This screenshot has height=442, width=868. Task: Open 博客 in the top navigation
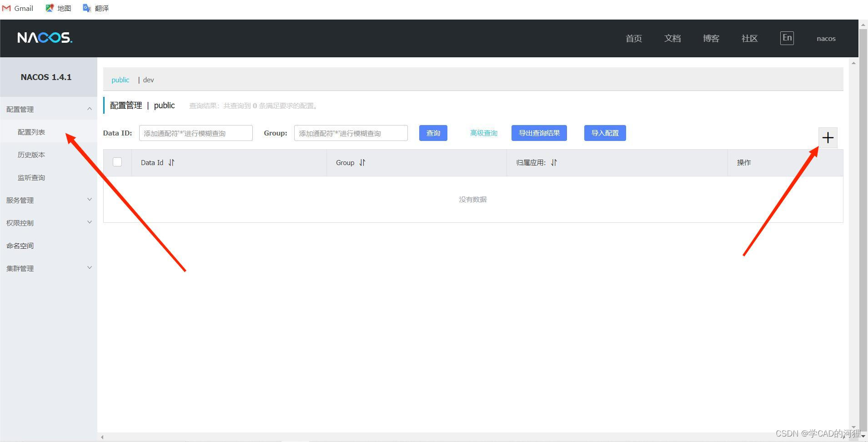click(711, 38)
